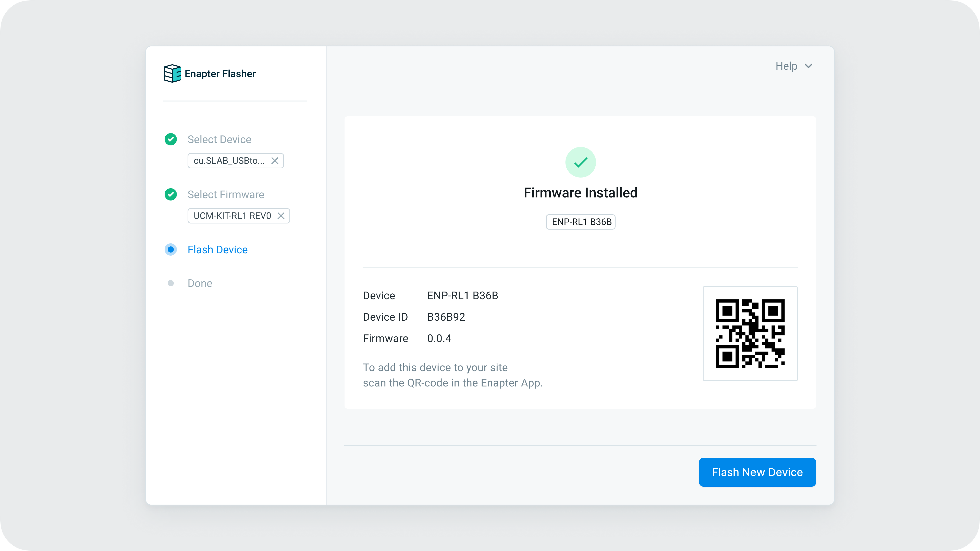
Task: Click the ENP-RL1 B36B device name badge
Action: [581, 222]
